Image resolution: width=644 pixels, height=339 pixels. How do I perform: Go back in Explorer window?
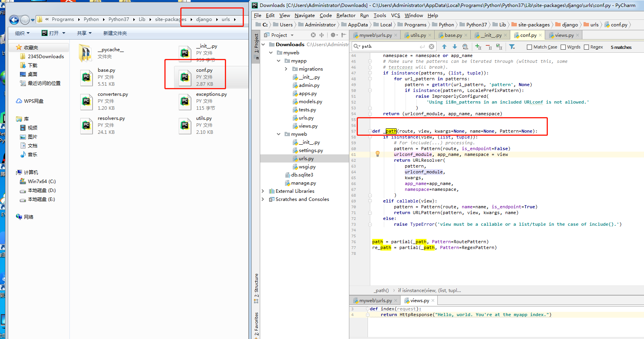point(14,20)
